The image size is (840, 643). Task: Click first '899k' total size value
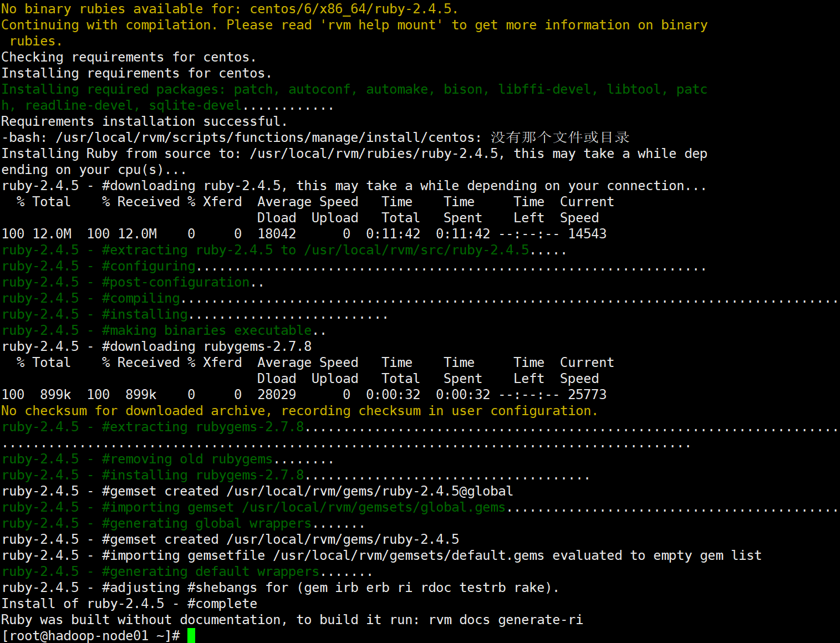click(x=55, y=394)
